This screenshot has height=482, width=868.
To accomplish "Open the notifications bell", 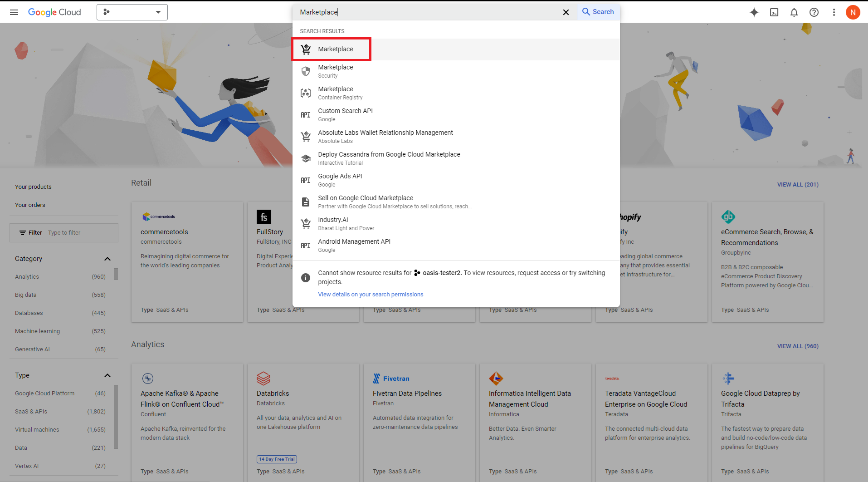I will tap(794, 12).
